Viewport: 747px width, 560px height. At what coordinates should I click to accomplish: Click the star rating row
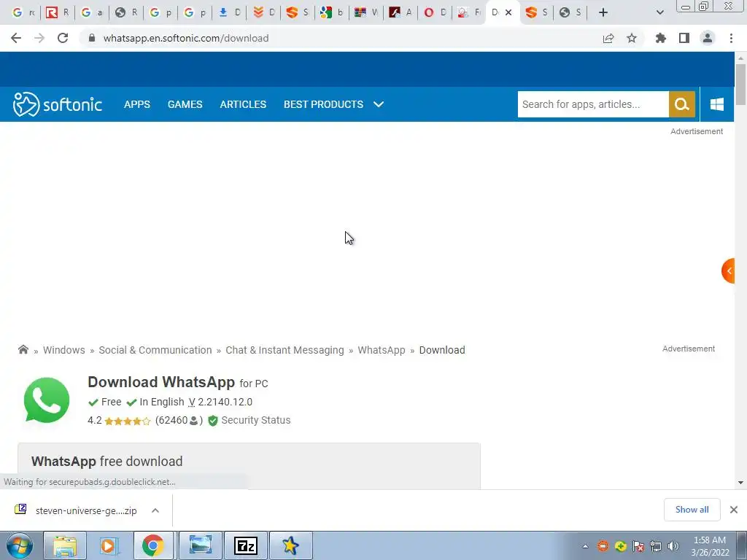pos(127,421)
